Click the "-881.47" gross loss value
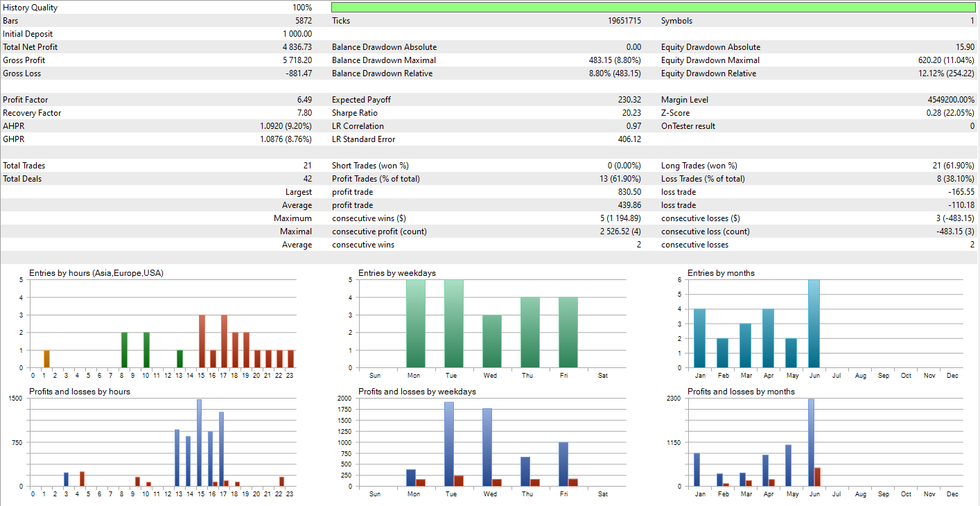 coord(299,73)
